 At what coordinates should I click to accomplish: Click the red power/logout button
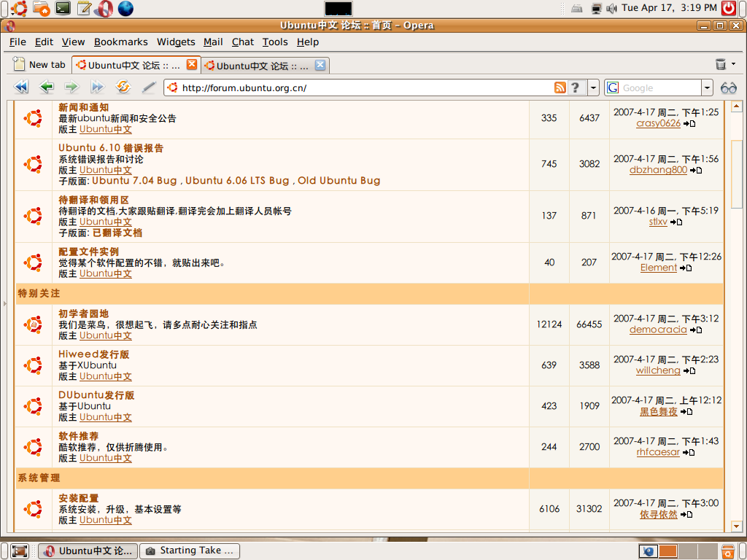pos(729,8)
